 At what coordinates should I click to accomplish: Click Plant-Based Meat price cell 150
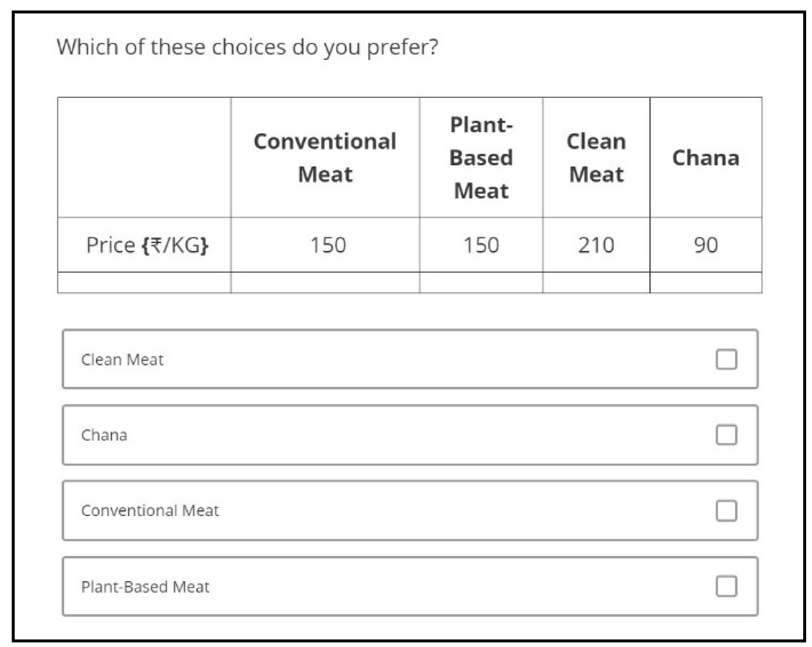(x=481, y=245)
